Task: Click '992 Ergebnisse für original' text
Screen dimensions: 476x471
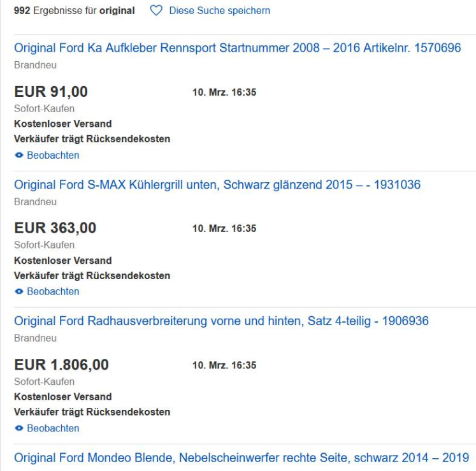Action: click(x=75, y=11)
